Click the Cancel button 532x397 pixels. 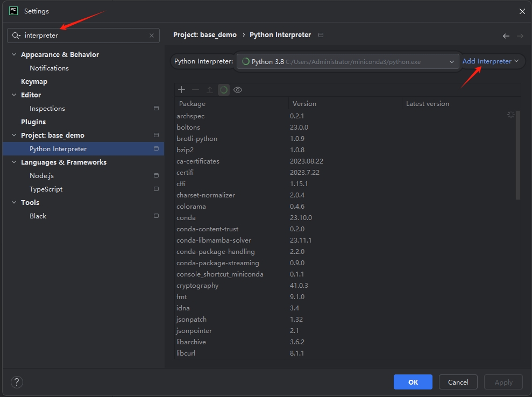[458, 382]
